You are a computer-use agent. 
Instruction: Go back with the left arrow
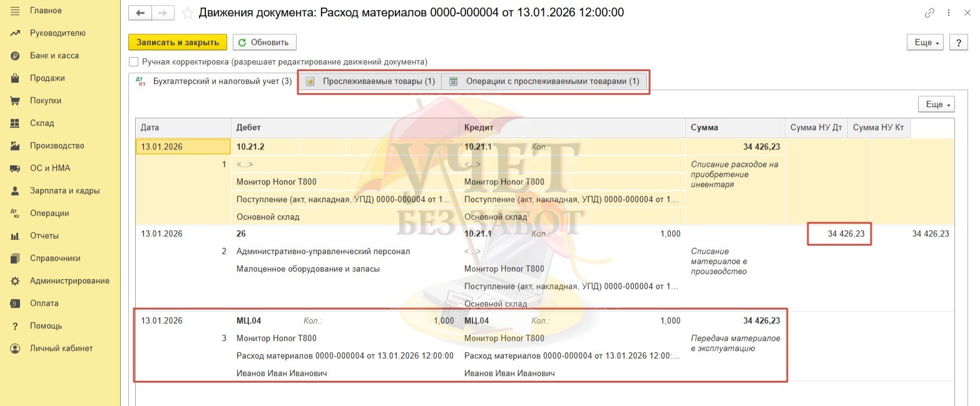(x=140, y=13)
